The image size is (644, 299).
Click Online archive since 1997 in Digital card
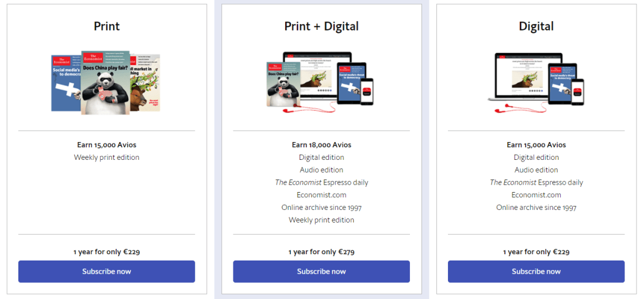coord(536,208)
